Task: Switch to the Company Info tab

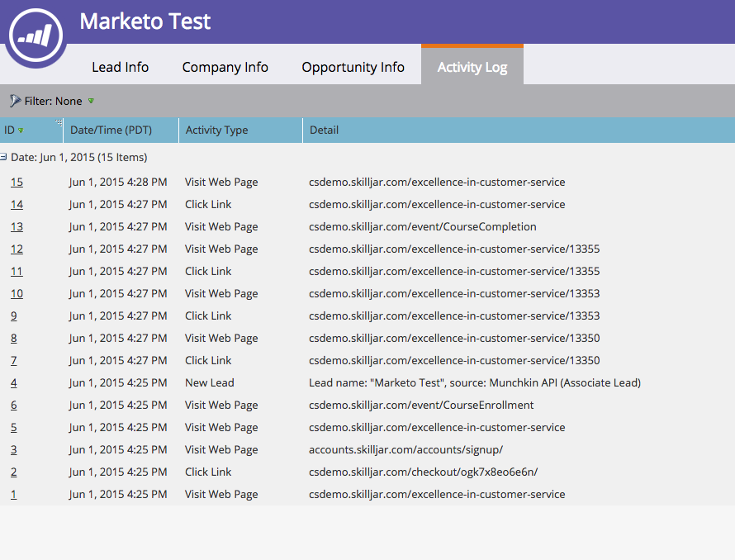Action: click(225, 67)
